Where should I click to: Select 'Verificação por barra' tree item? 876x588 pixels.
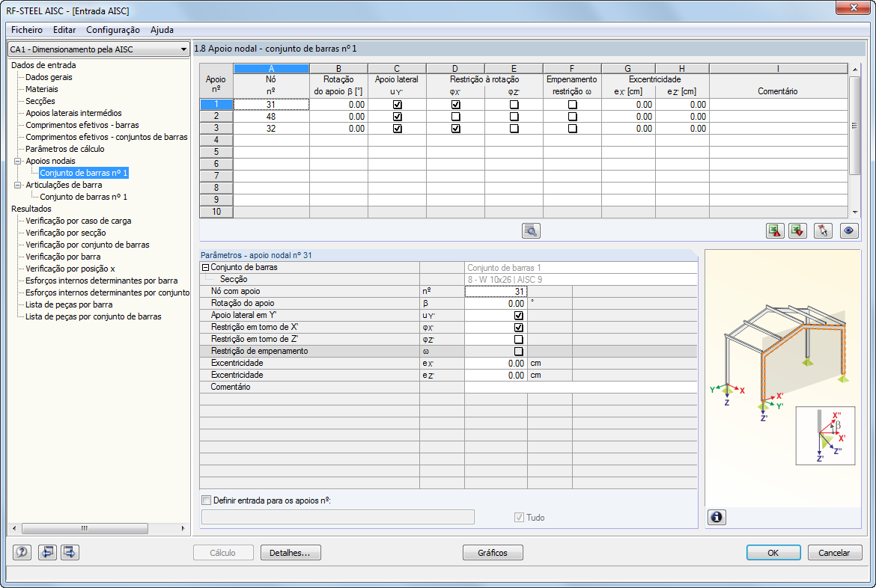[63, 257]
